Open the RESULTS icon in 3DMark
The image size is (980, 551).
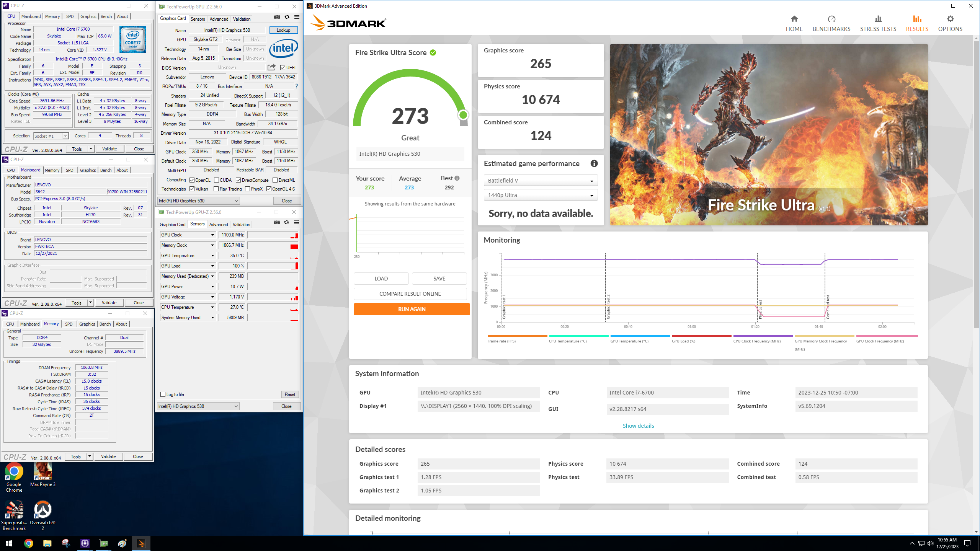click(x=917, y=19)
